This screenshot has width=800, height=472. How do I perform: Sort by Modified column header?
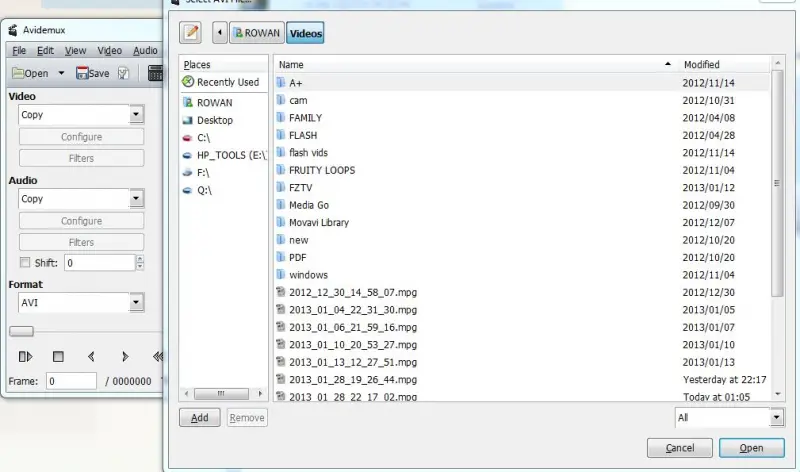pos(723,65)
